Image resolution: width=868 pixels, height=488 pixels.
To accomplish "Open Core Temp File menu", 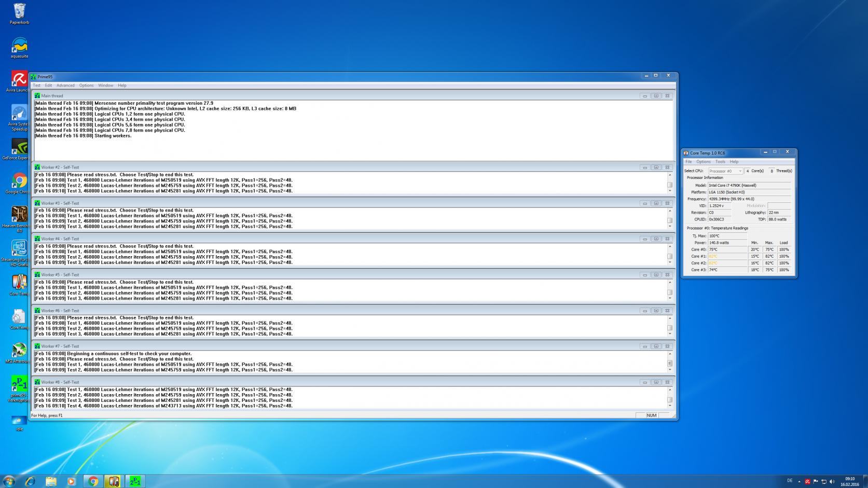I will click(x=688, y=162).
